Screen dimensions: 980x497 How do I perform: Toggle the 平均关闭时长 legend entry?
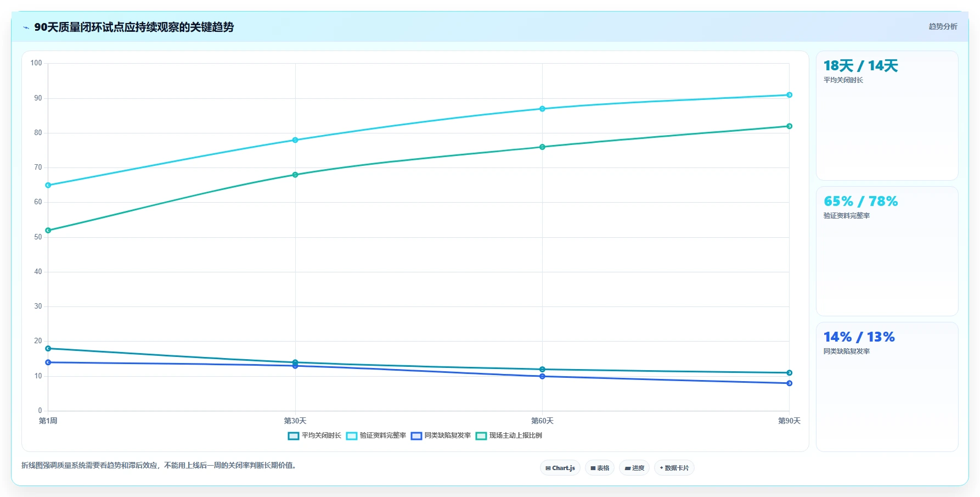[x=314, y=435]
